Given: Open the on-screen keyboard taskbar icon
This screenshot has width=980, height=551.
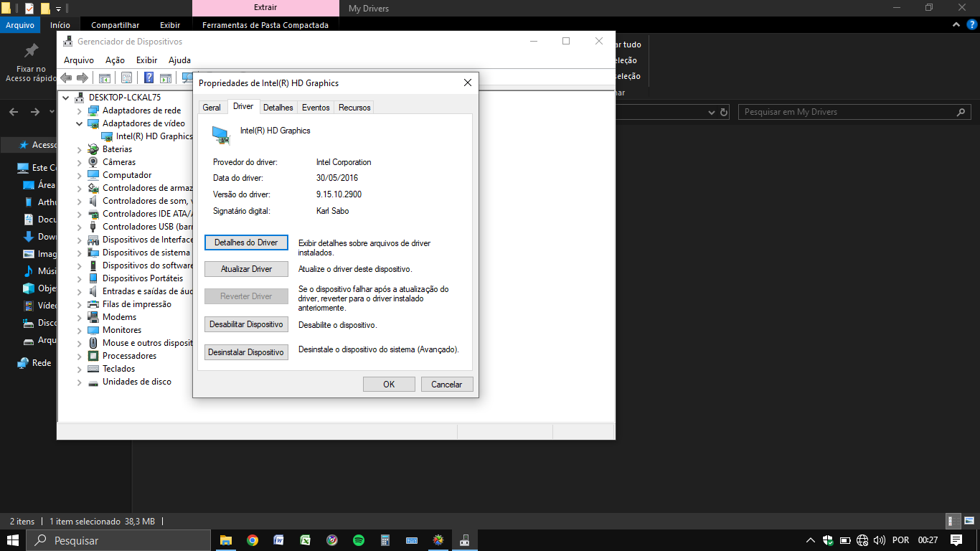Looking at the screenshot, I should tap(412, 540).
